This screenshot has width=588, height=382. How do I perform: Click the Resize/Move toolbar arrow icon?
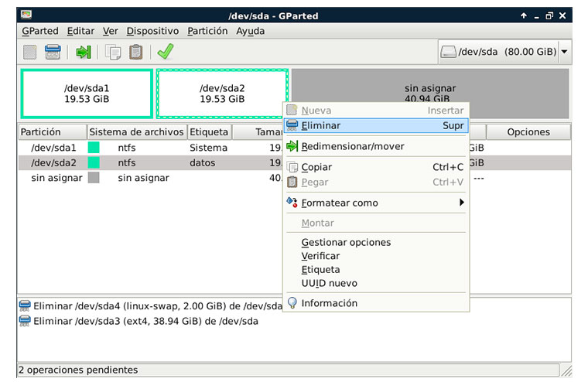[x=84, y=52]
